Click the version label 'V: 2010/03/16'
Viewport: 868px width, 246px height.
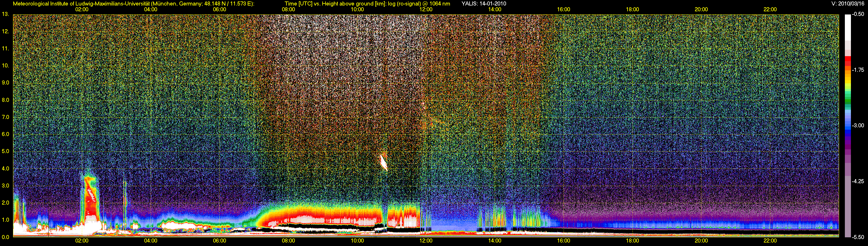click(x=847, y=4)
